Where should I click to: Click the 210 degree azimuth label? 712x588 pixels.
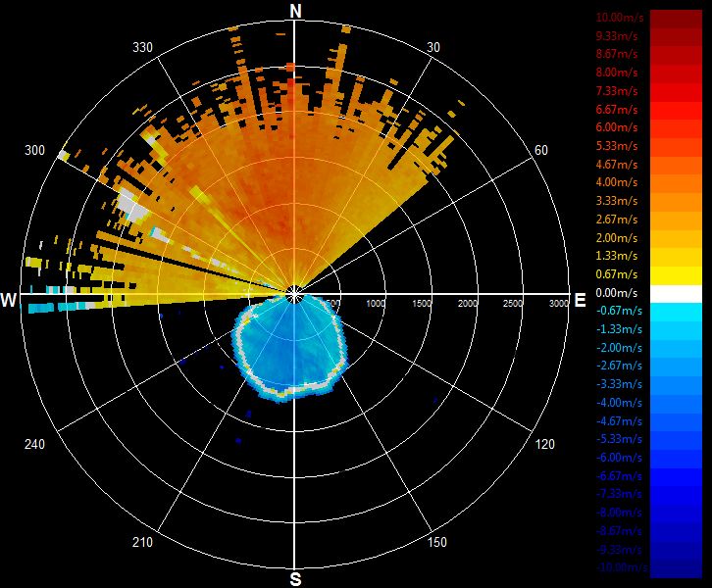click(x=142, y=542)
